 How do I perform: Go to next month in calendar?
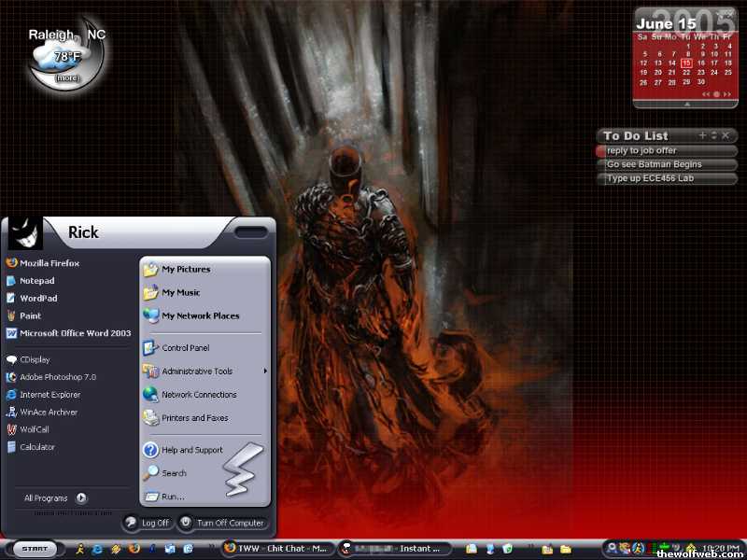726,94
